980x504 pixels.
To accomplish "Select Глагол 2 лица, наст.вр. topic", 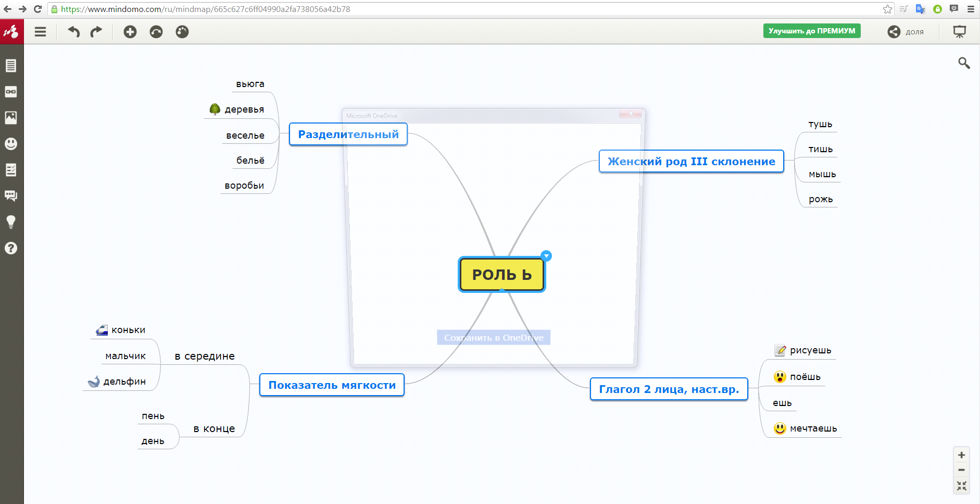I will click(669, 389).
